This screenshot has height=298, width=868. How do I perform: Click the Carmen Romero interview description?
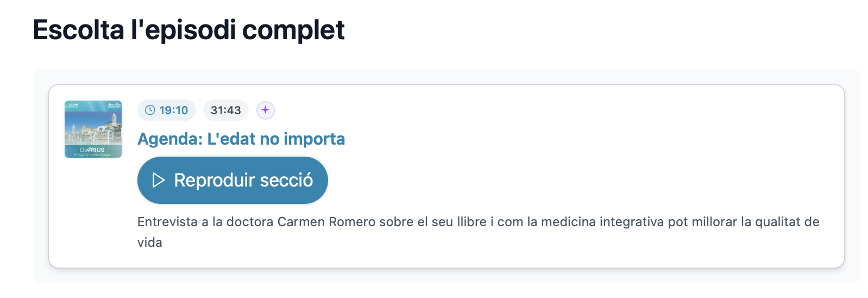(x=478, y=222)
